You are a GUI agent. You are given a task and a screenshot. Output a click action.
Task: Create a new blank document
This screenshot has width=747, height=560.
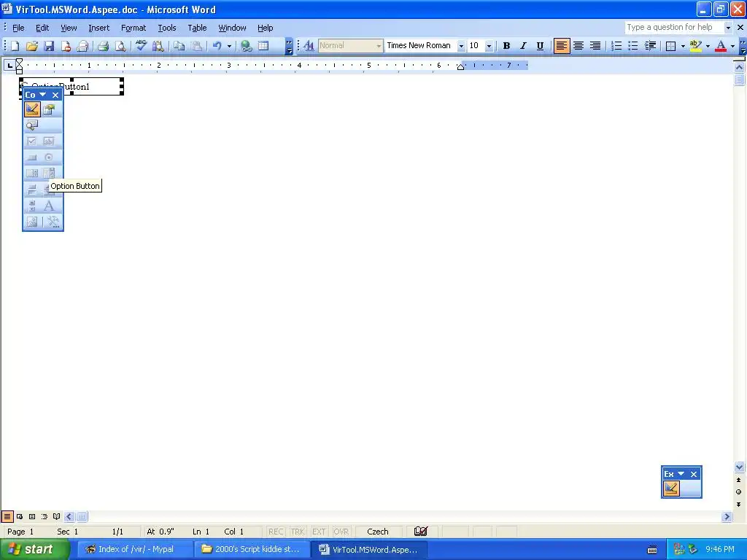pos(15,46)
